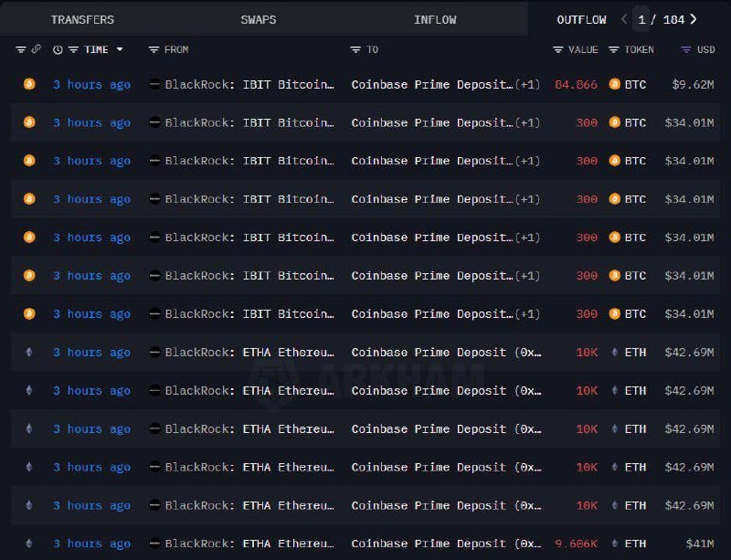Open the Token column filter

pyautogui.click(x=614, y=49)
